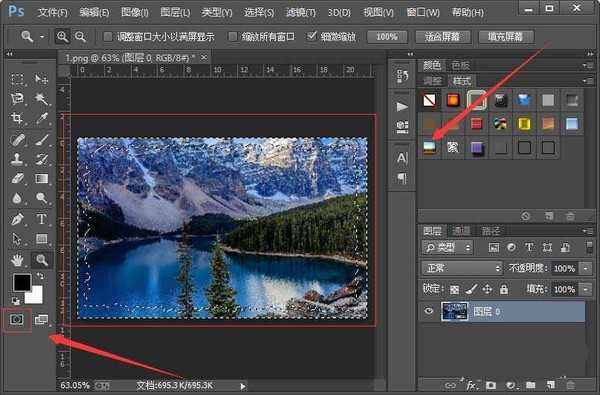
Task: Open layer filter 类型 dropdown
Action: click(x=448, y=248)
